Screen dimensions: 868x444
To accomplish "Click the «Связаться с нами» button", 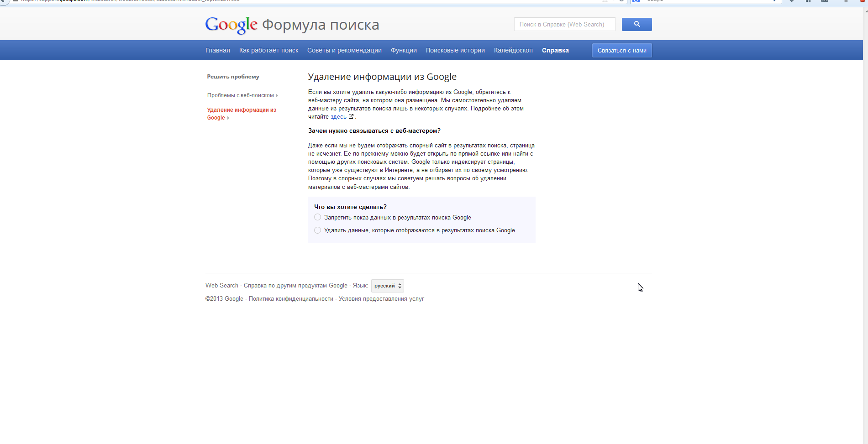I will point(622,50).
